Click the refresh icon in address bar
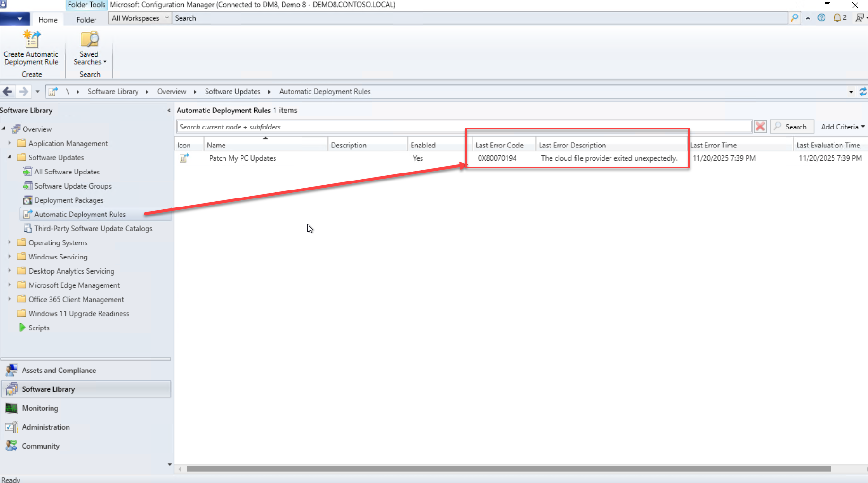Screen dimensions: 868x483 point(863,92)
